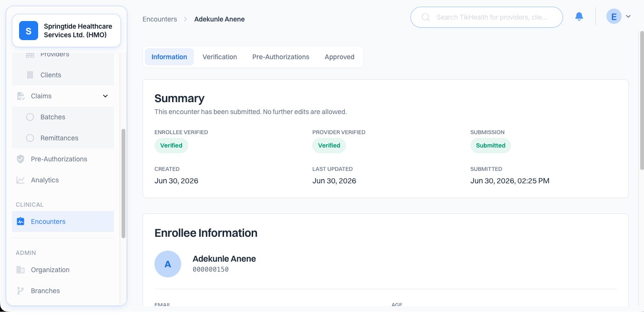Collapse the Claims section chevron

(105, 96)
